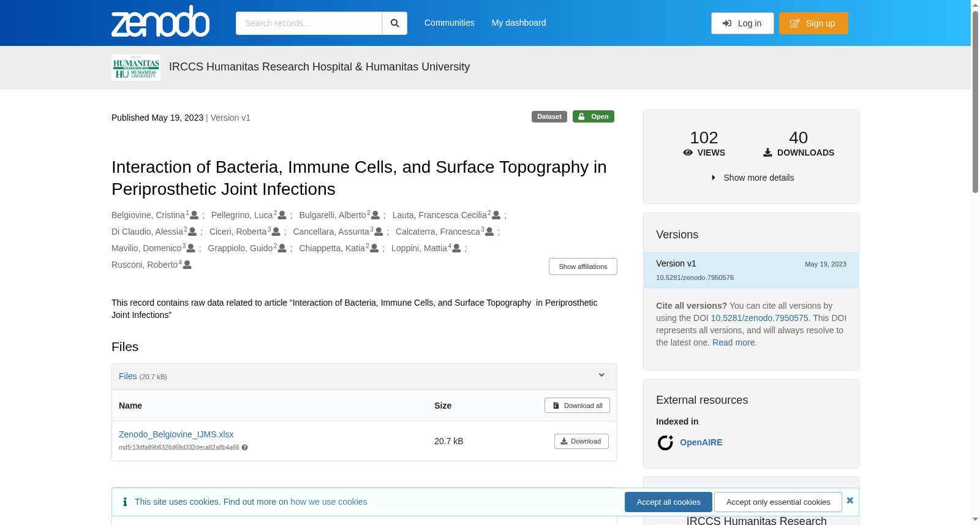This screenshot has height=525, width=980.
Task: Click the Sign up button
Action: 813,23
